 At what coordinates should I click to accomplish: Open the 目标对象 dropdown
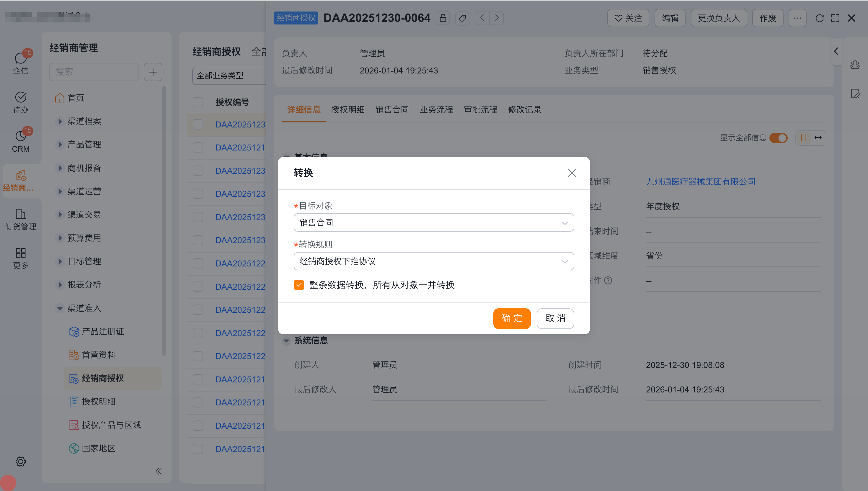tap(433, 222)
